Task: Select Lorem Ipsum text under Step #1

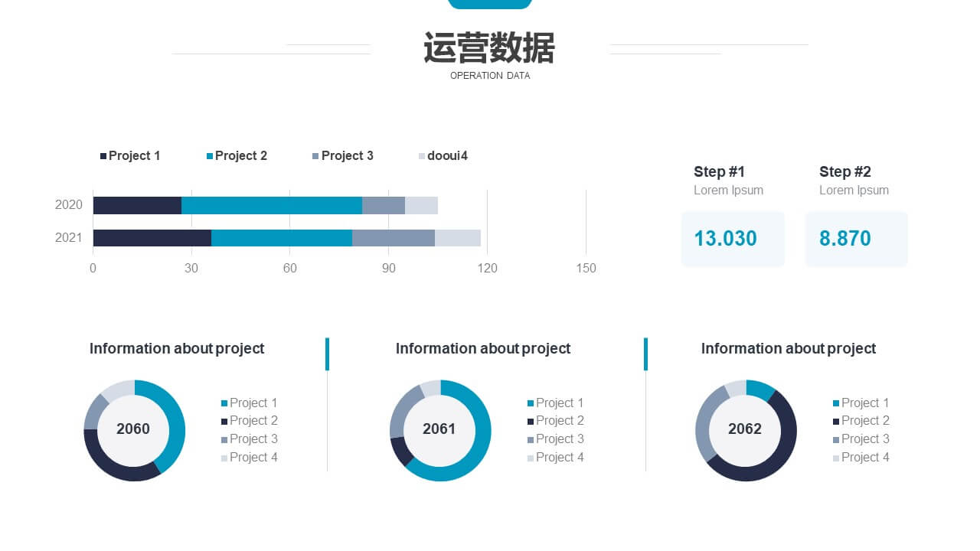Action: coord(728,191)
